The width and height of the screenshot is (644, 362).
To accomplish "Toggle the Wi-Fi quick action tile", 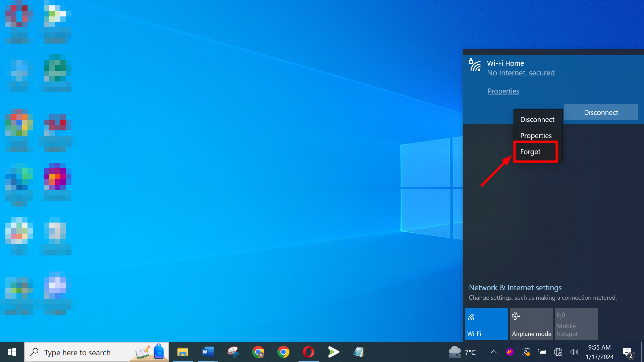I will (486, 324).
